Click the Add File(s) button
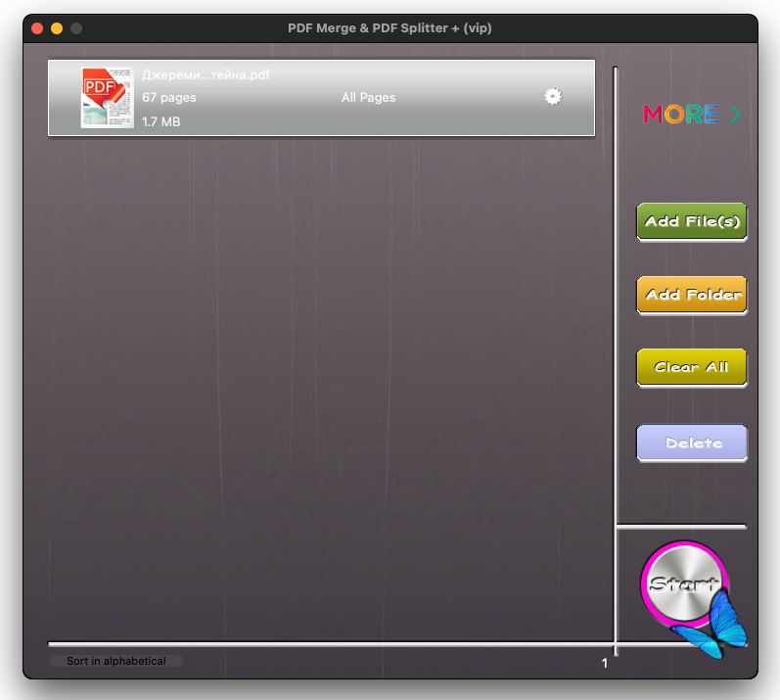The width and height of the screenshot is (780, 700). tap(692, 221)
